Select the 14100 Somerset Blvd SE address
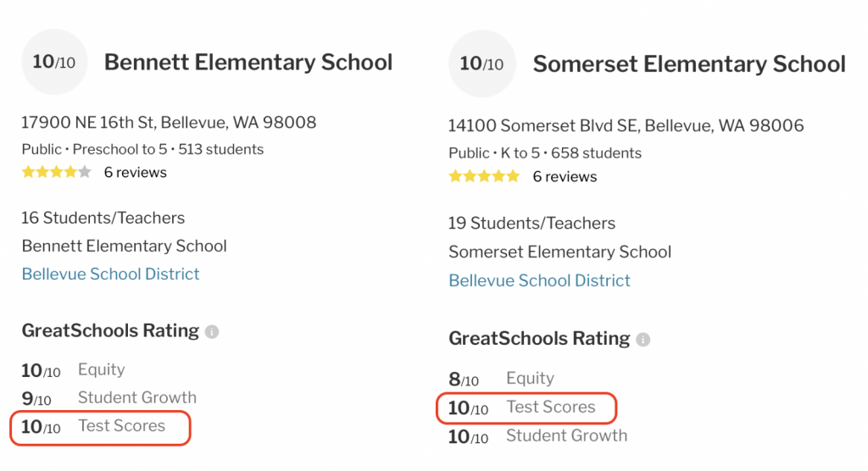The image size is (868, 471). point(626,125)
